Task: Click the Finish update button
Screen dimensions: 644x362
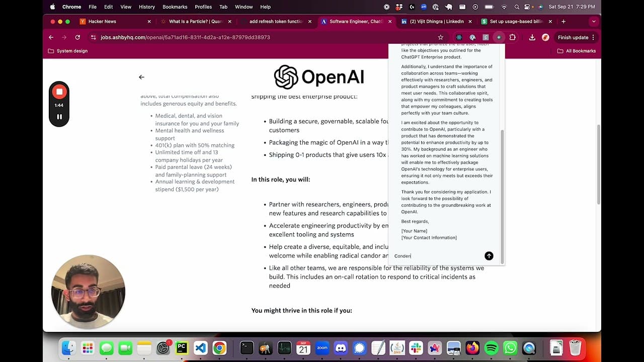Action: [x=573, y=37]
